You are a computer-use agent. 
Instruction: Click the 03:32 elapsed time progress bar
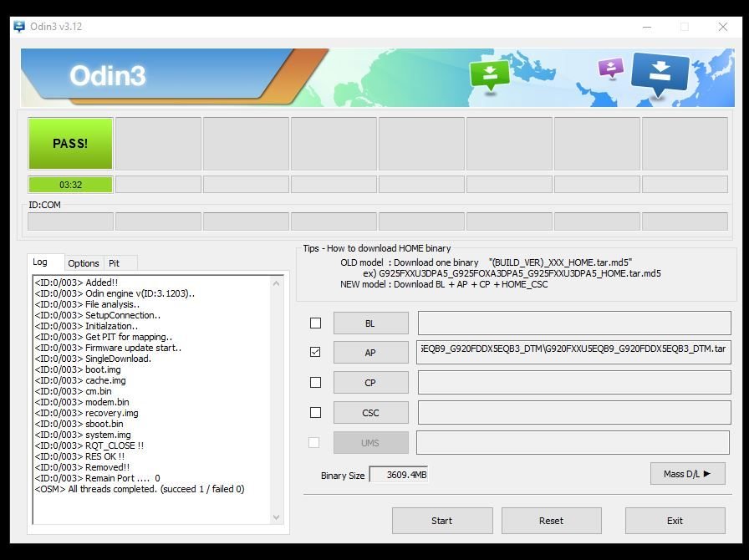(71, 185)
